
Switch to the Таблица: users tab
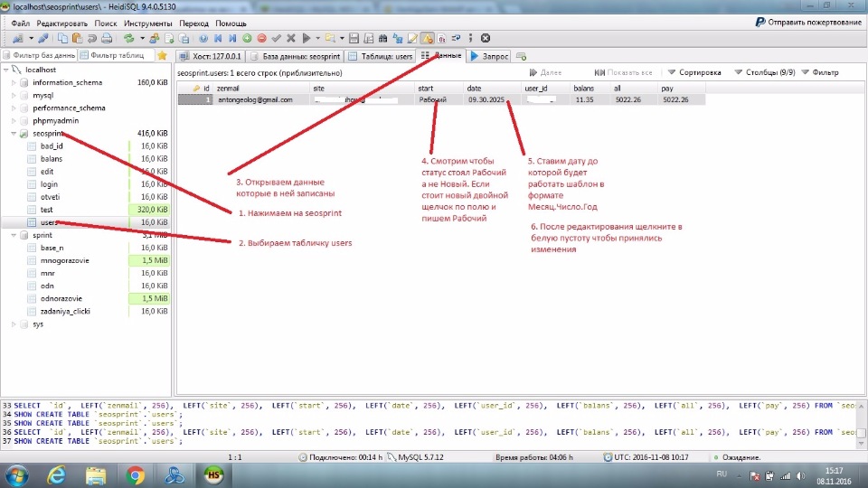[x=381, y=56]
